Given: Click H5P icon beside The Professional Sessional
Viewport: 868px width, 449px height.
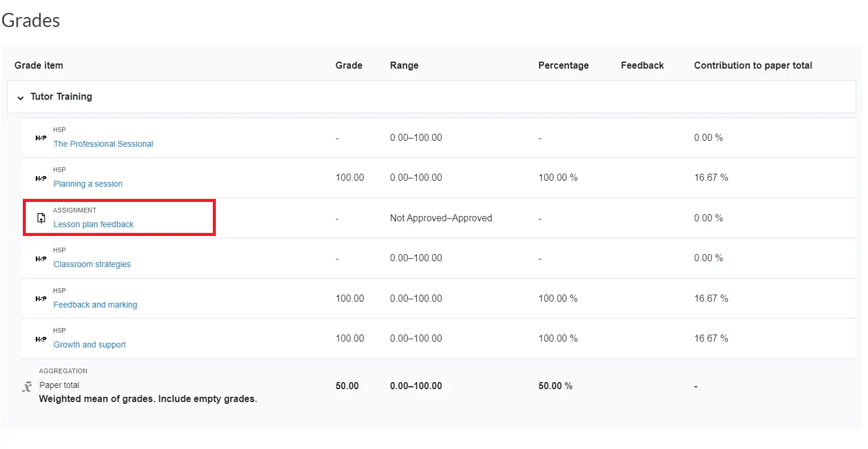Looking at the screenshot, I should [x=41, y=138].
